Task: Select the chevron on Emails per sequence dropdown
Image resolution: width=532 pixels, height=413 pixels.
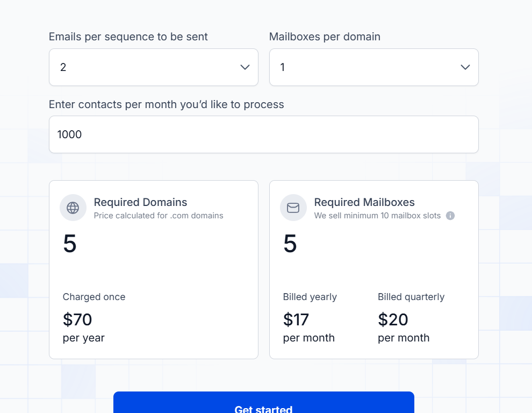Action: pos(245,67)
